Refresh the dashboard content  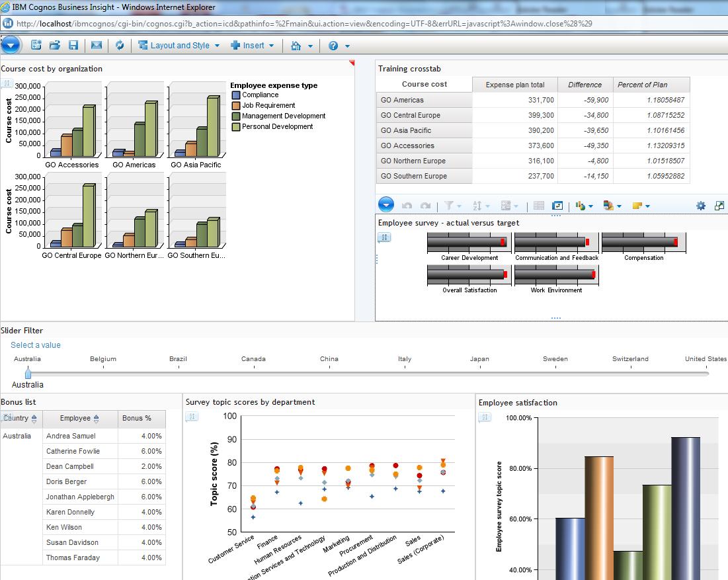tap(119, 46)
